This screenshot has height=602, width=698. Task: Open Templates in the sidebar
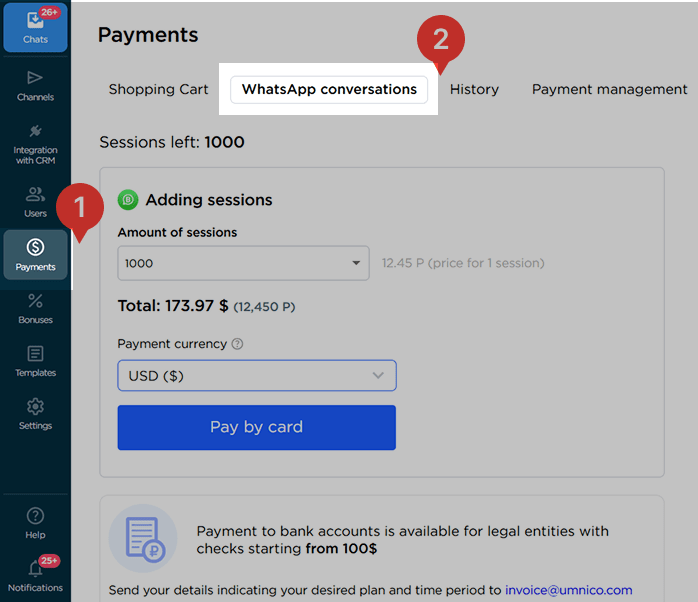point(35,361)
